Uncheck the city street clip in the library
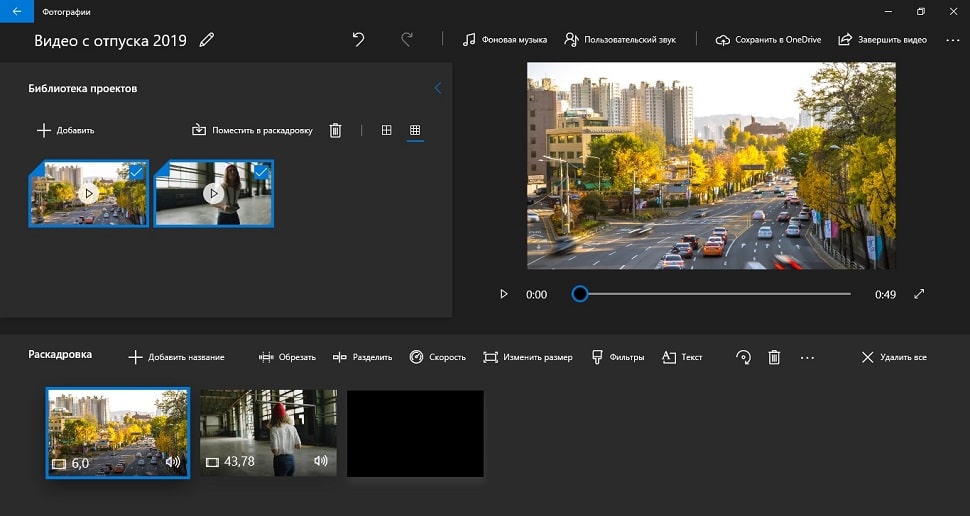970x516 pixels. 137,172
